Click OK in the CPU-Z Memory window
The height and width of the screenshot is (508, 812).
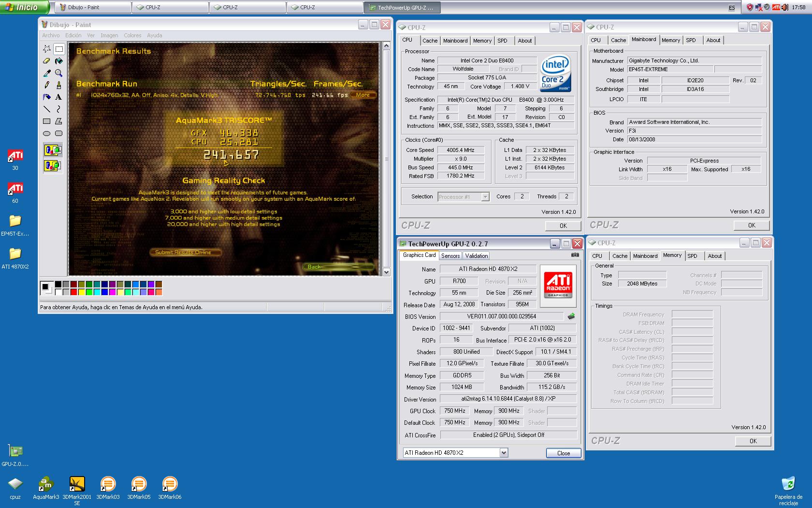point(753,441)
